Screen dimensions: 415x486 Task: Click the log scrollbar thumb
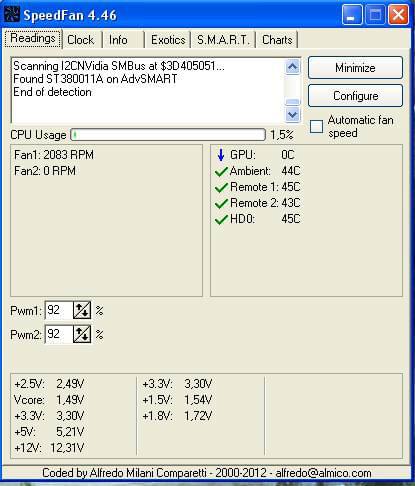(x=292, y=102)
